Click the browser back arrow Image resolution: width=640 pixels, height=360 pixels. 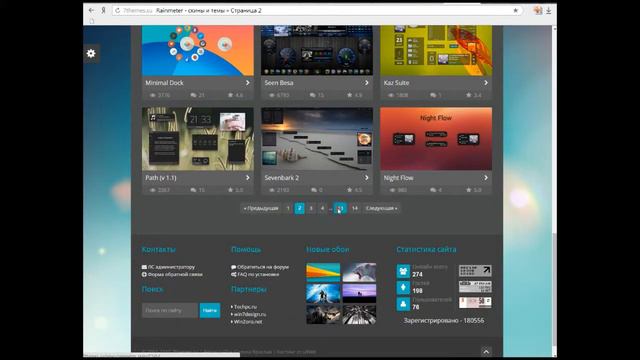(91, 10)
